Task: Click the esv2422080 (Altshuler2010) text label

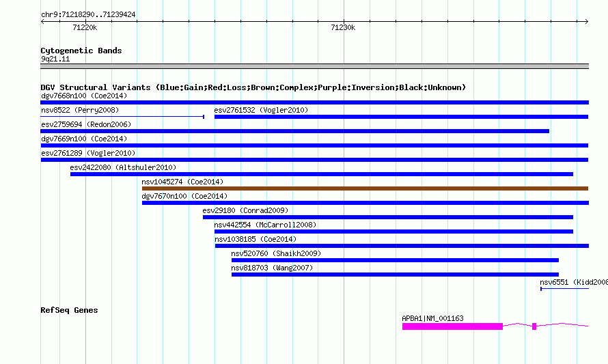Action: [123, 167]
